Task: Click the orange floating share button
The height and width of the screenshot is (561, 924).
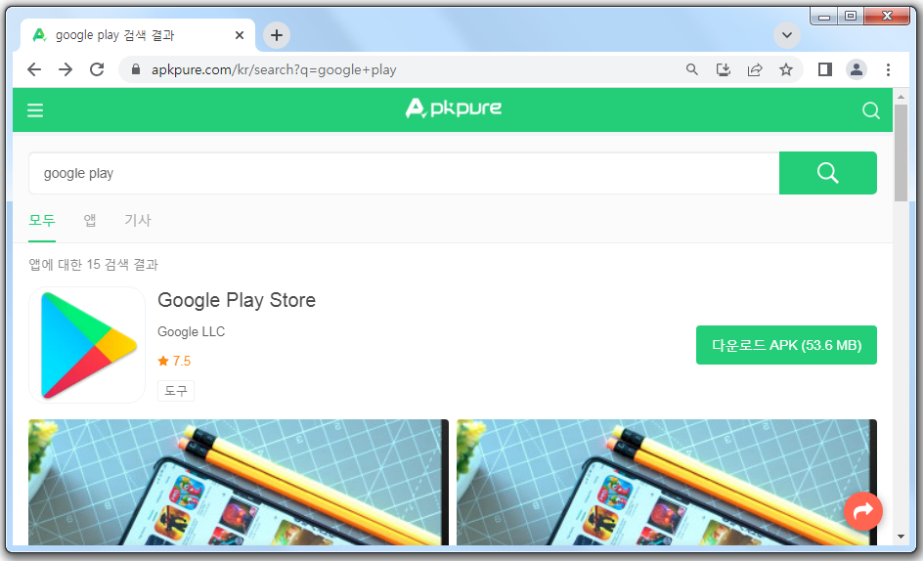Action: pyautogui.click(x=862, y=511)
